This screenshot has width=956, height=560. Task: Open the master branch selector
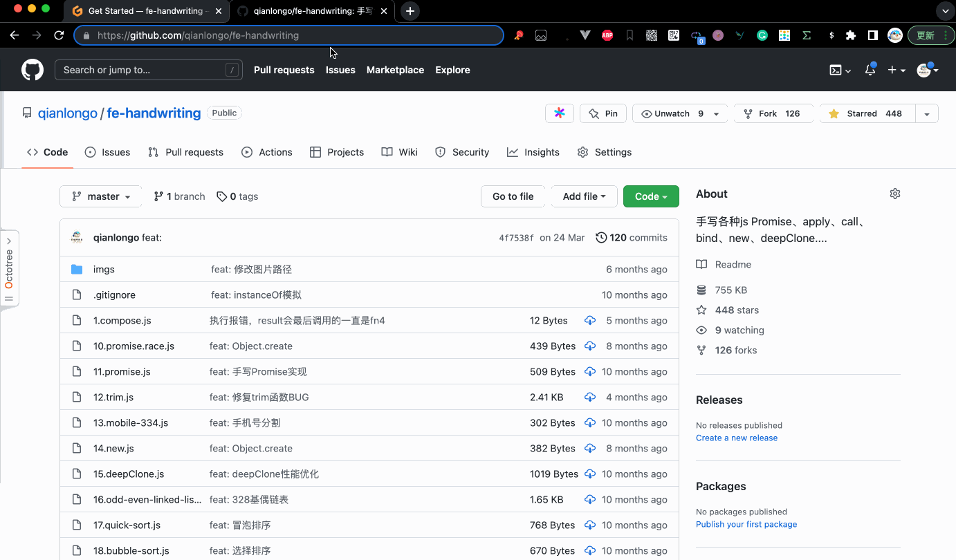point(100,196)
